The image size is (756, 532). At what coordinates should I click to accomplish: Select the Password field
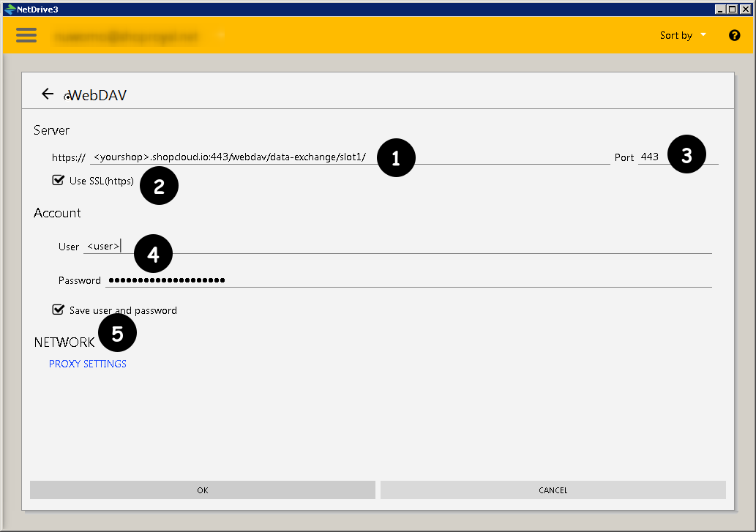(410, 280)
